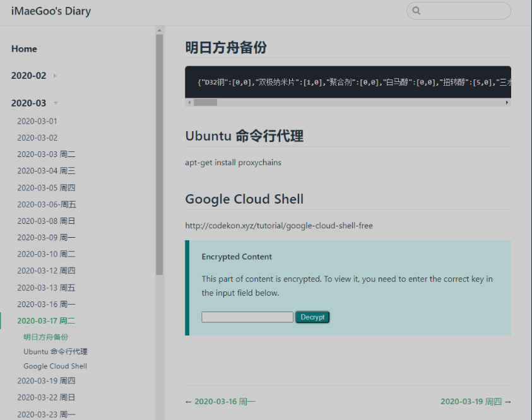Viewport: 532px width, 420px height.
Task: Open sidebar entry 2020-03-19 周四
Action: tap(46, 381)
